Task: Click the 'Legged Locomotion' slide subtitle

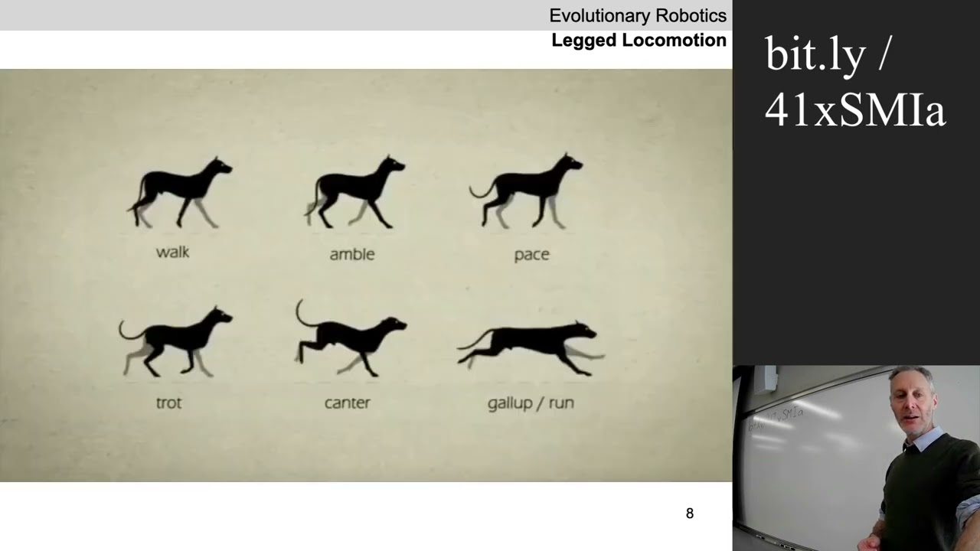Action: tap(639, 41)
